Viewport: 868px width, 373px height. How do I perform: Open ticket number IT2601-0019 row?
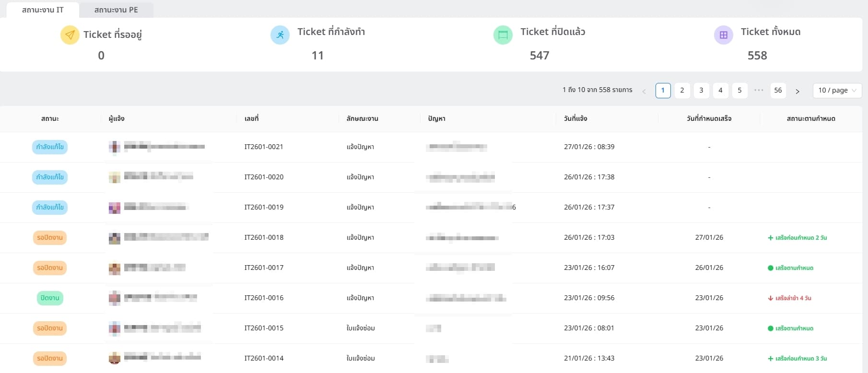[264, 207]
